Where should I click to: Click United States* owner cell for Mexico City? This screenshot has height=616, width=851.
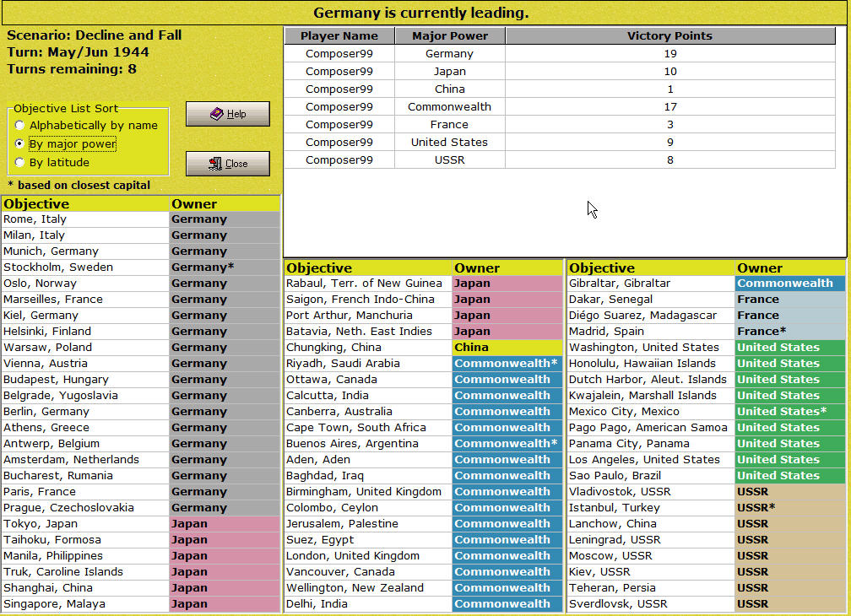pyautogui.click(x=790, y=412)
